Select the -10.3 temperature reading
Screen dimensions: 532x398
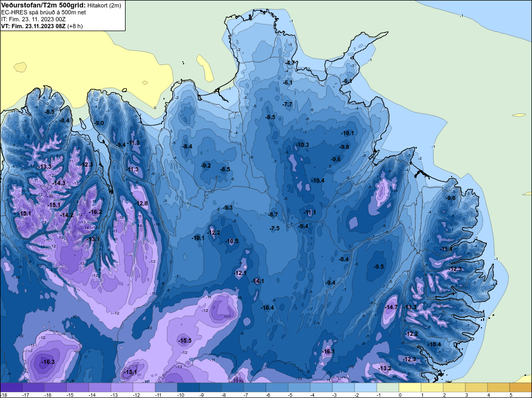[x=303, y=145]
